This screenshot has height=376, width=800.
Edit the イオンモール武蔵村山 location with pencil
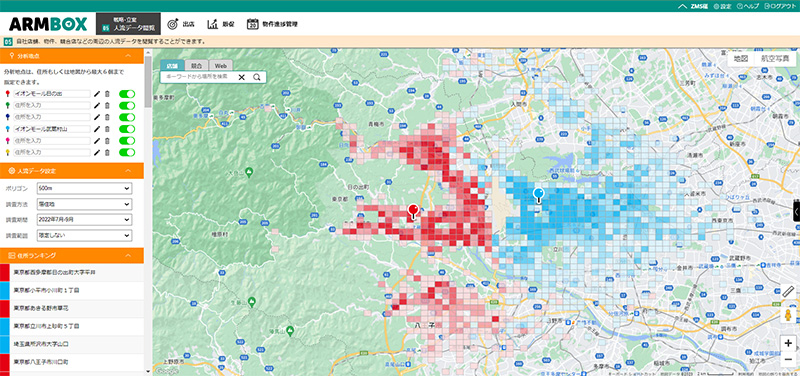97,129
